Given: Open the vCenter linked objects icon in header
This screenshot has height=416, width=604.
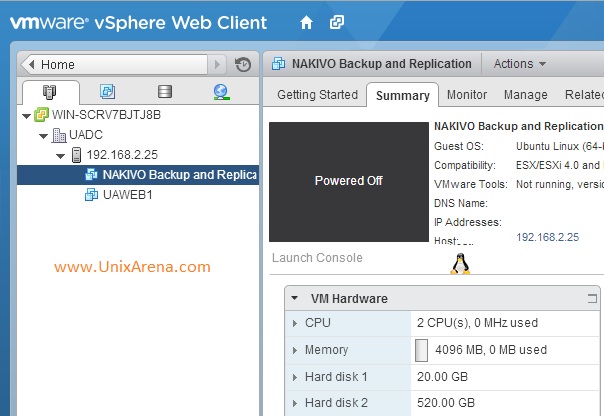Looking at the screenshot, I should pyautogui.click(x=337, y=22).
